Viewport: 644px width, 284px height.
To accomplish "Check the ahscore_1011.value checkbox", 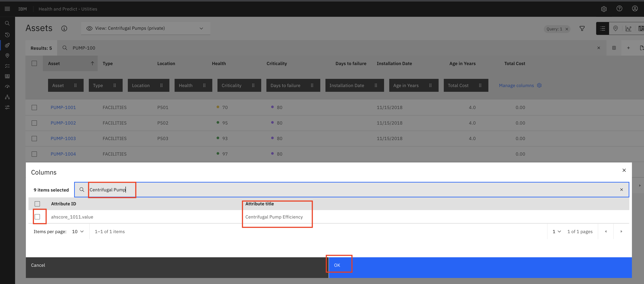I will pyautogui.click(x=37, y=217).
